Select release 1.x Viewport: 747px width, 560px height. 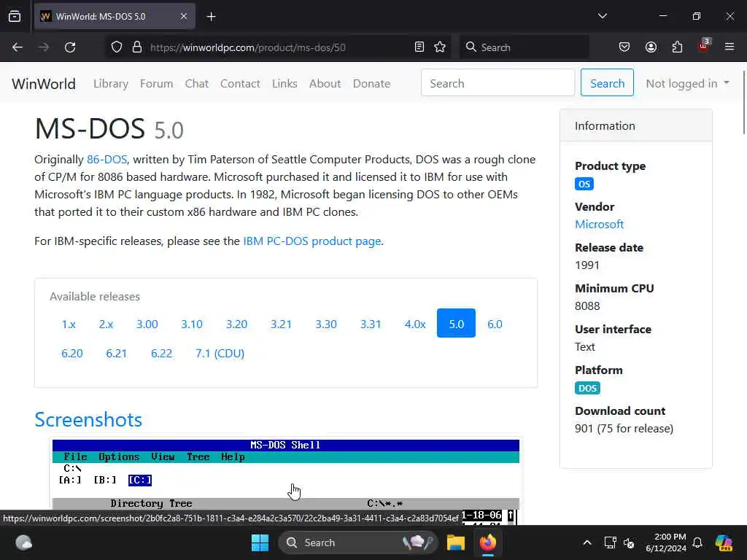point(69,324)
